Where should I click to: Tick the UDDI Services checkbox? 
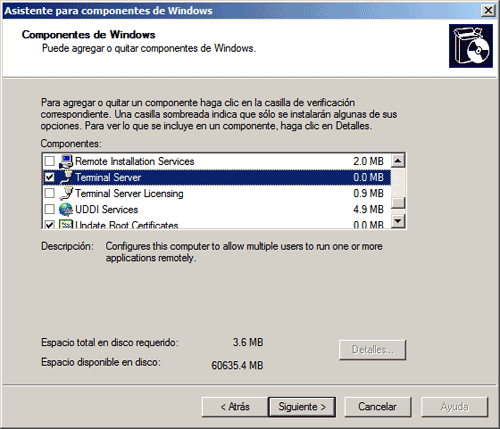pos(50,209)
